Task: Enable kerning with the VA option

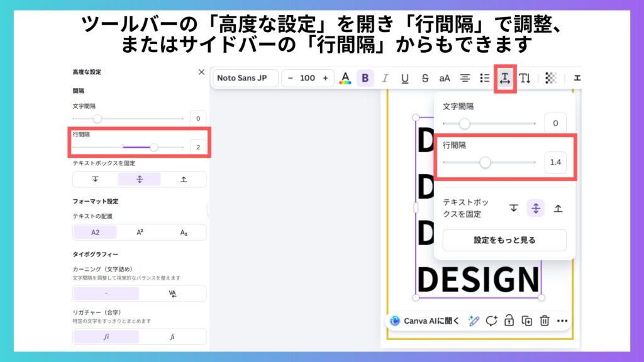Action: (x=172, y=293)
